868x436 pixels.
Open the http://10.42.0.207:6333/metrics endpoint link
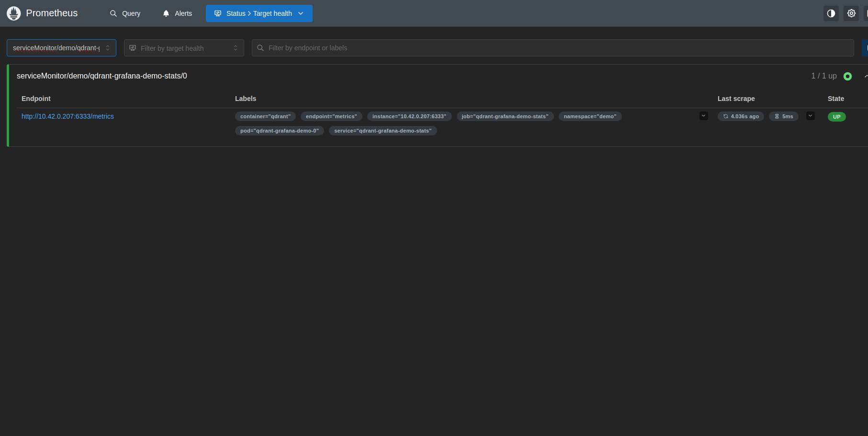click(x=68, y=116)
